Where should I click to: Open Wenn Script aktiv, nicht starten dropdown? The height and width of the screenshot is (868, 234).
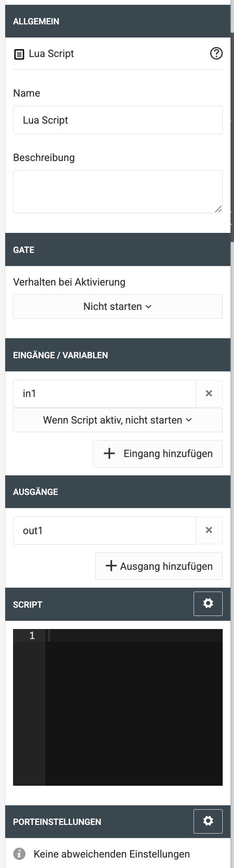[x=118, y=420]
